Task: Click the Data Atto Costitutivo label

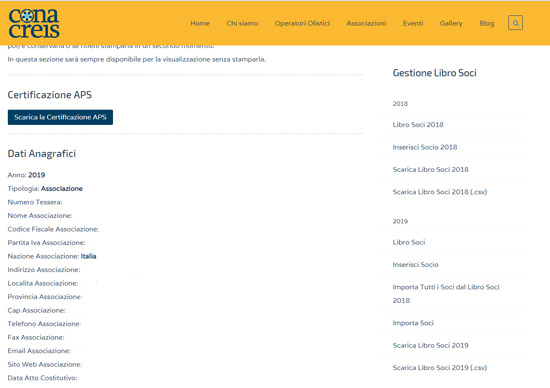Action: 42,378
